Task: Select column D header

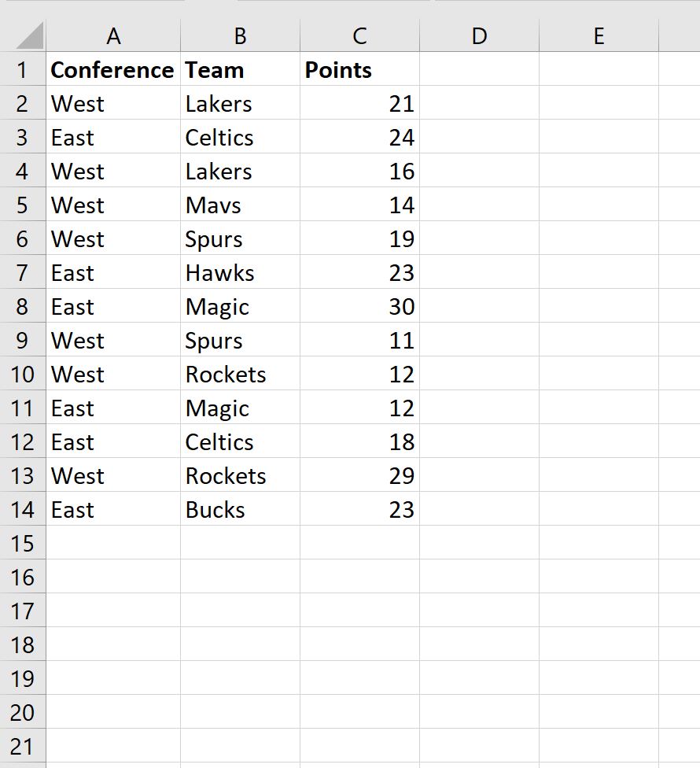Action: 479,35
